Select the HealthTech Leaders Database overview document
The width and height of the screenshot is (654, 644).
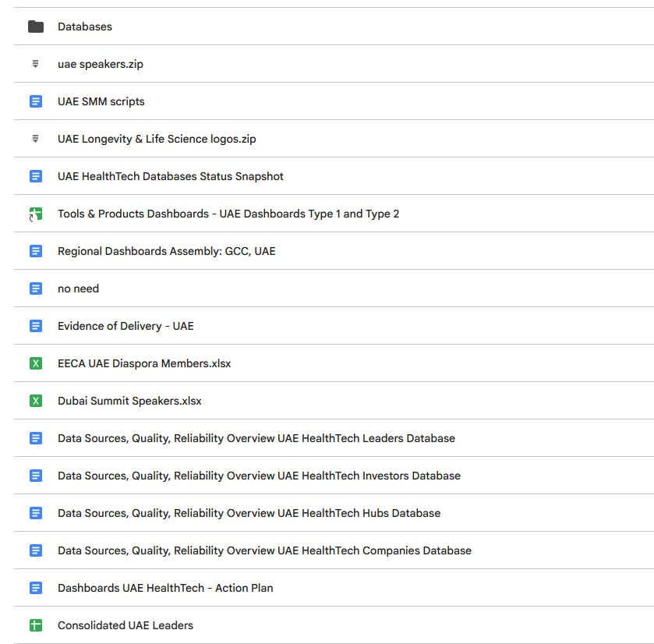[x=256, y=438]
